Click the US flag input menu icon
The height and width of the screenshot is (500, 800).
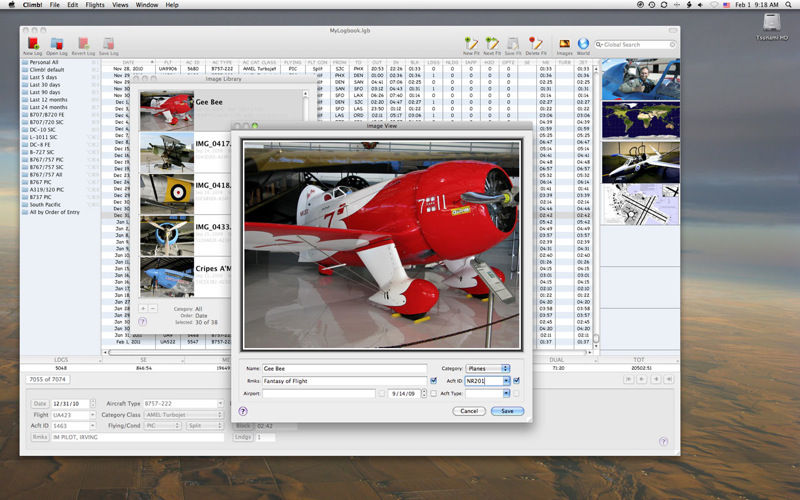[x=726, y=5]
